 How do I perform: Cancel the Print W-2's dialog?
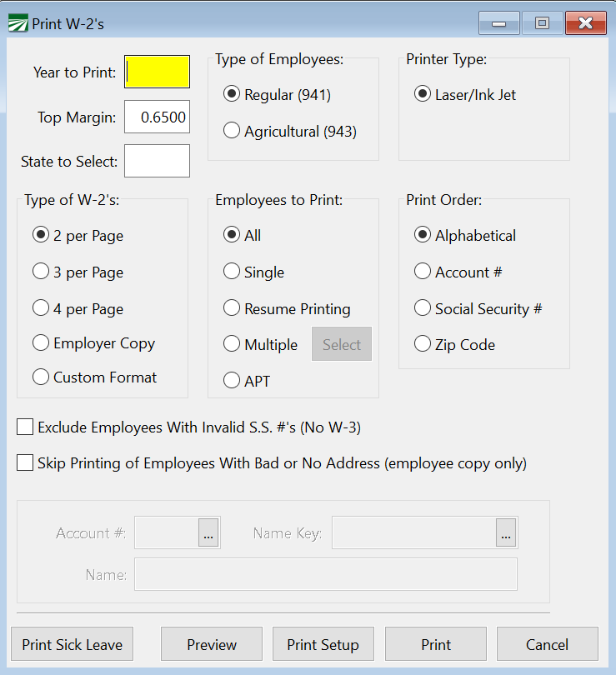point(547,644)
